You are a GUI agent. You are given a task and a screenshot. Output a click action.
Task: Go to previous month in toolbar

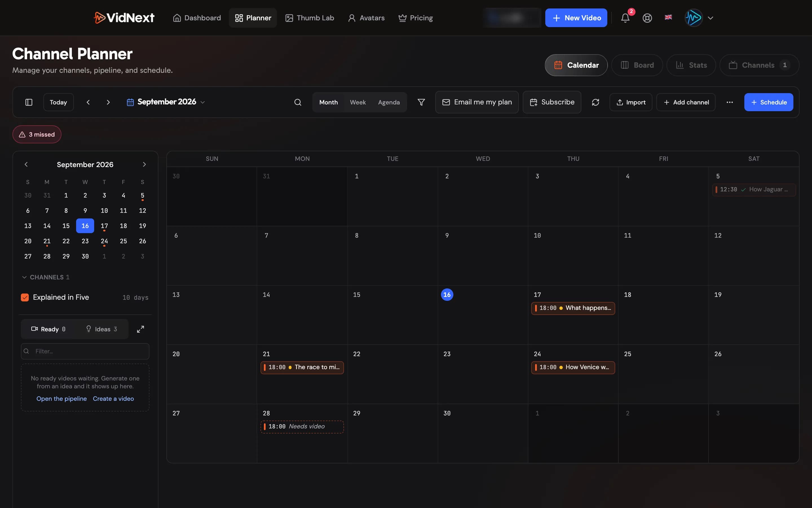88,102
